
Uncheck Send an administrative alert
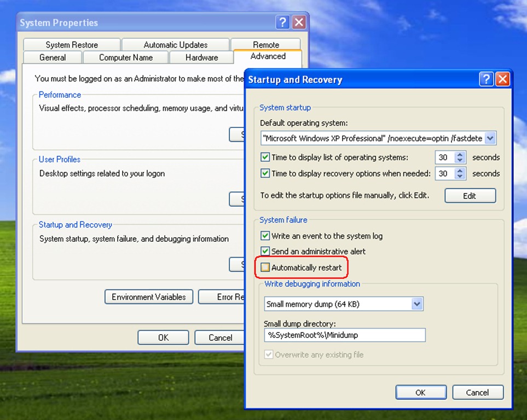click(x=265, y=251)
